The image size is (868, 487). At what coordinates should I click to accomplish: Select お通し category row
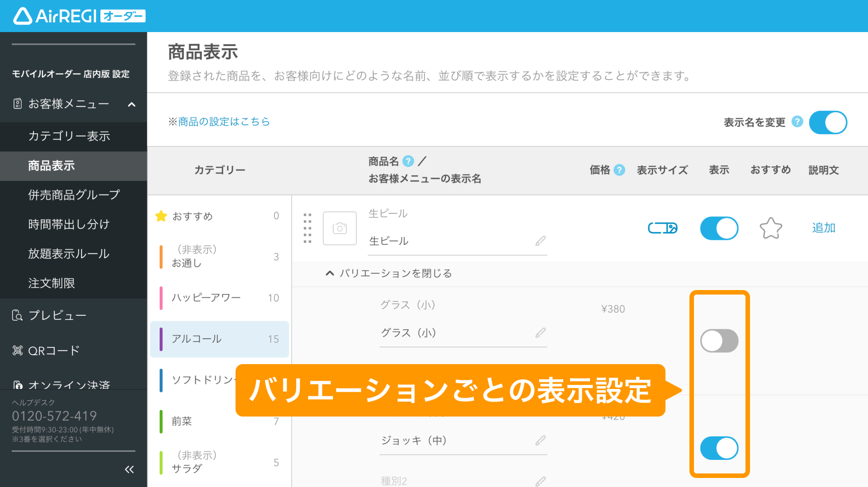(x=220, y=257)
